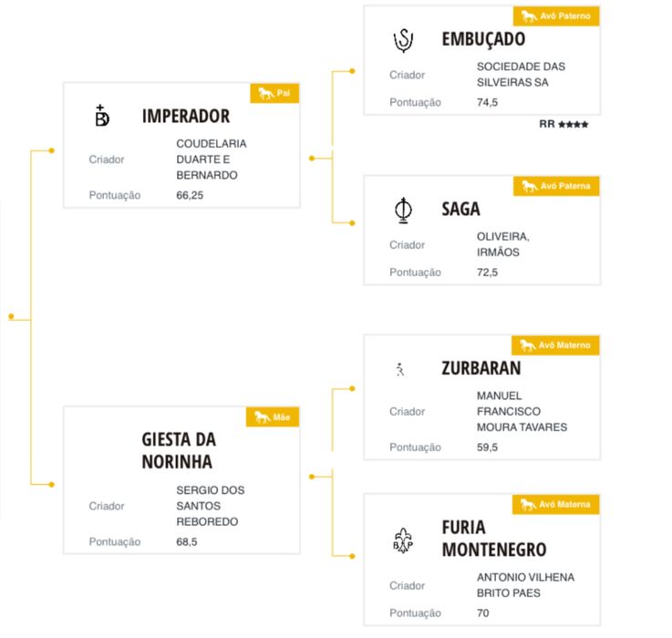Click the Embuçado breeder brand icon
Image resolution: width=672 pixels, height=638 pixels.
[x=403, y=40]
